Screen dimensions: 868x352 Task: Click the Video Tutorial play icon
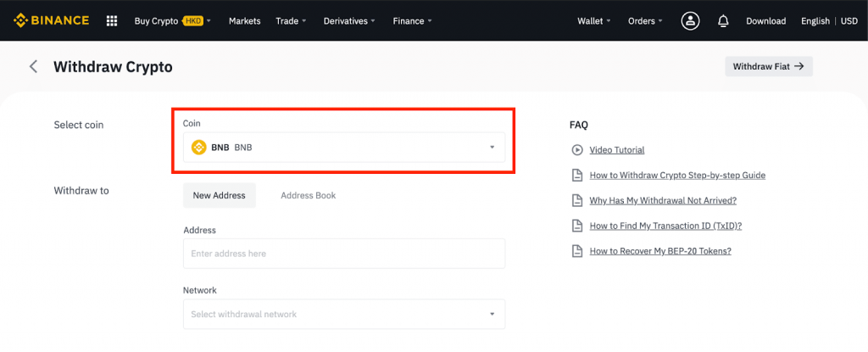pyautogui.click(x=576, y=149)
